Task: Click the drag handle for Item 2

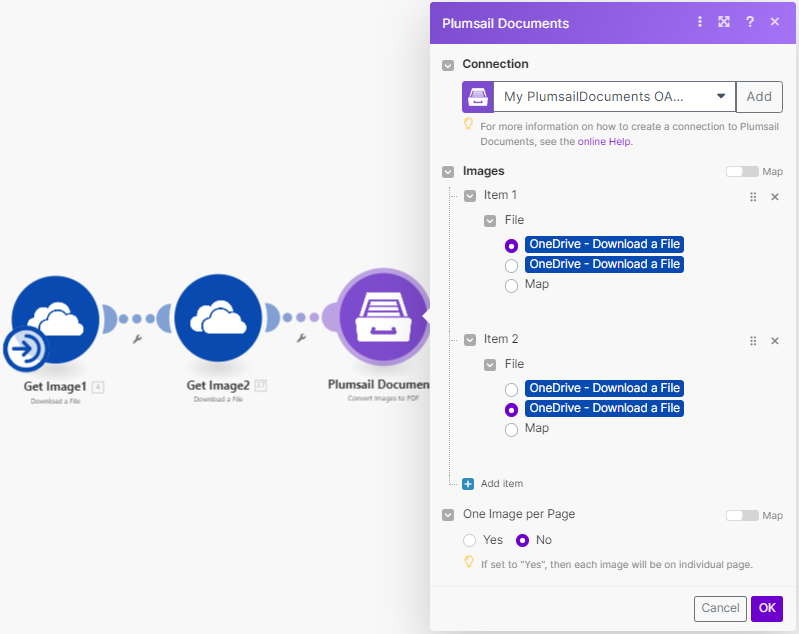Action: pyautogui.click(x=753, y=341)
